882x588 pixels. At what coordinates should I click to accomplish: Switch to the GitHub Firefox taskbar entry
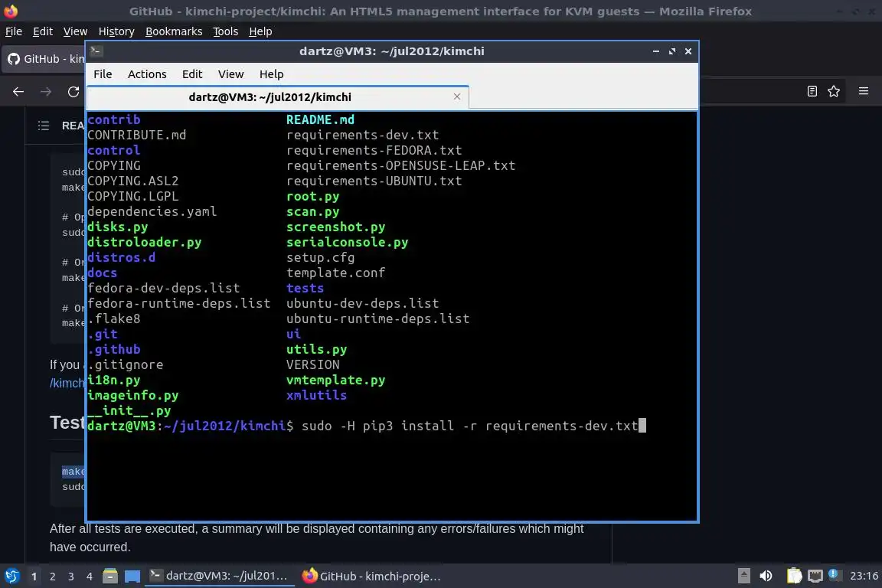pos(371,576)
